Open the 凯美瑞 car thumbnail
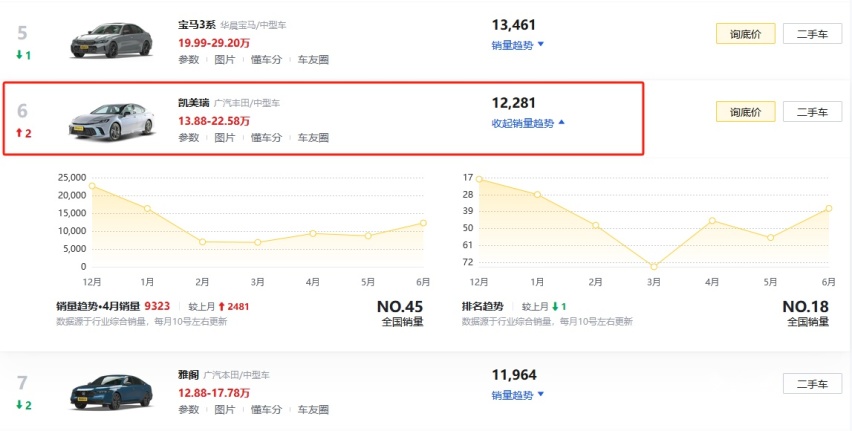The image size is (852, 431). [111, 121]
